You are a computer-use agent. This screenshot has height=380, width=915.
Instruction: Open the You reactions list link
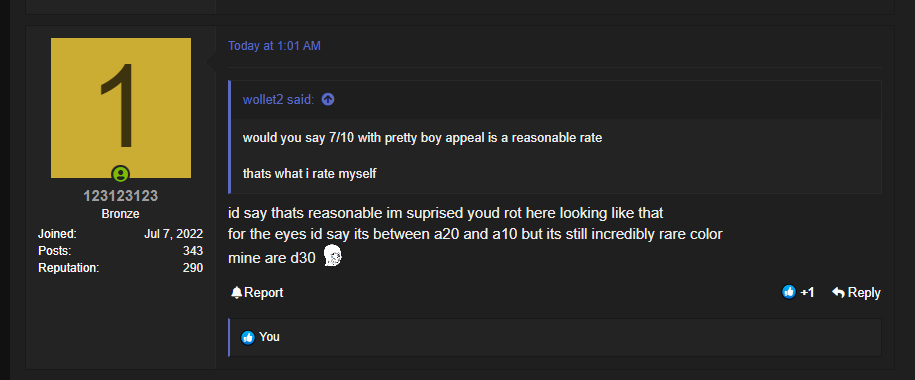click(x=270, y=337)
